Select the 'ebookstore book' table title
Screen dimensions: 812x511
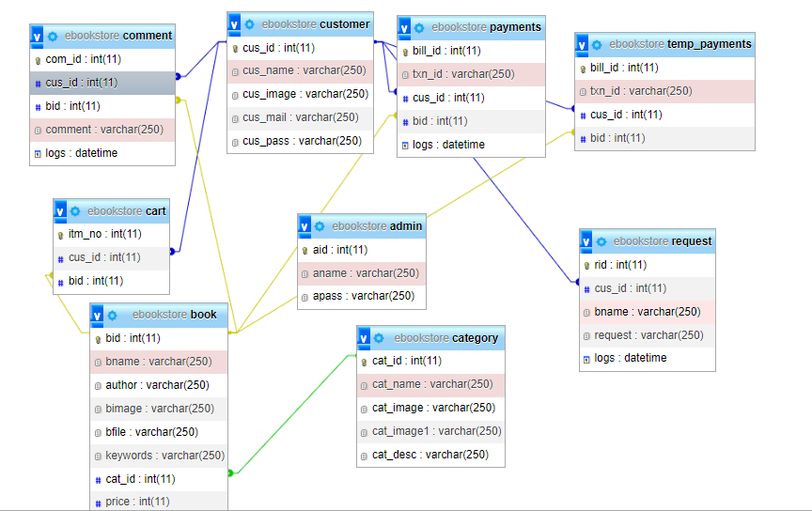point(175,315)
